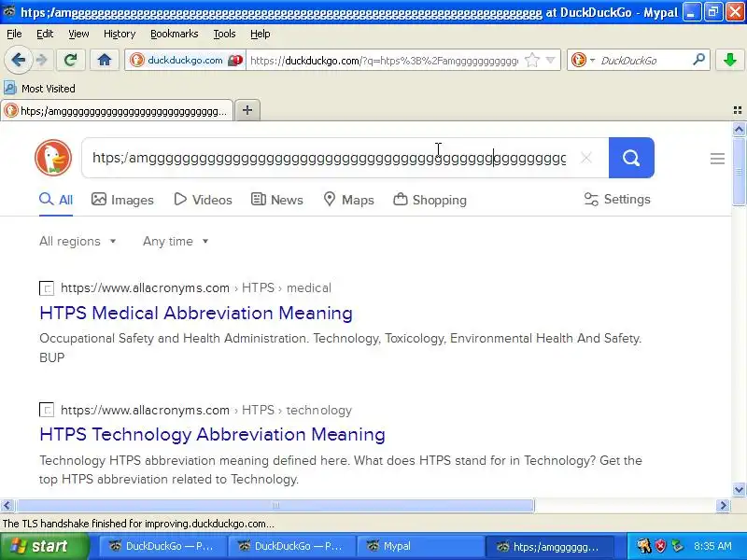Switch to the Images tab
The width and height of the screenshot is (747, 560).
coord(122,200)
